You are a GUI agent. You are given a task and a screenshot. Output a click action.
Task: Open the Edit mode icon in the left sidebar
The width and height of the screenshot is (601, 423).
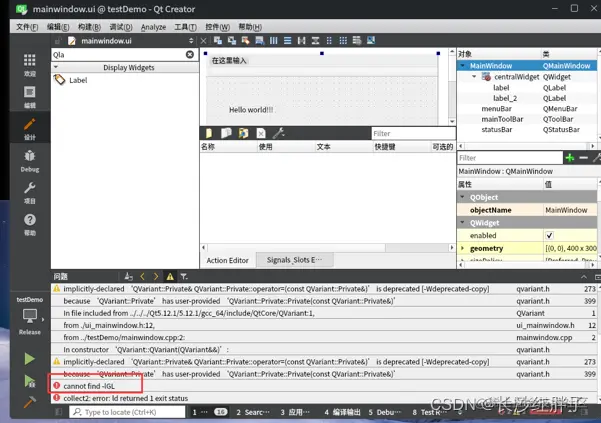point(30,97)
